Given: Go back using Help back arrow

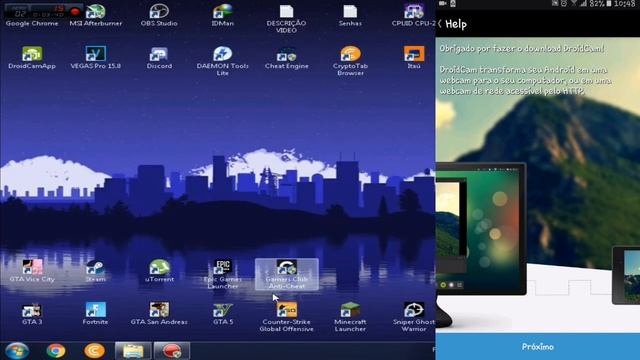Looking at the screenshot, I should 440,24.
